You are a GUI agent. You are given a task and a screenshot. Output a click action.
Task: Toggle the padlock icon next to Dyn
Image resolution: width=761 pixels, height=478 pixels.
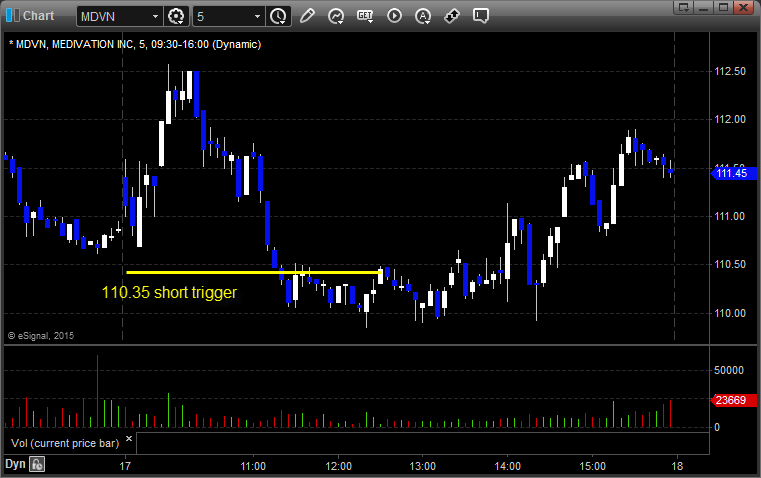click(37, 464)
